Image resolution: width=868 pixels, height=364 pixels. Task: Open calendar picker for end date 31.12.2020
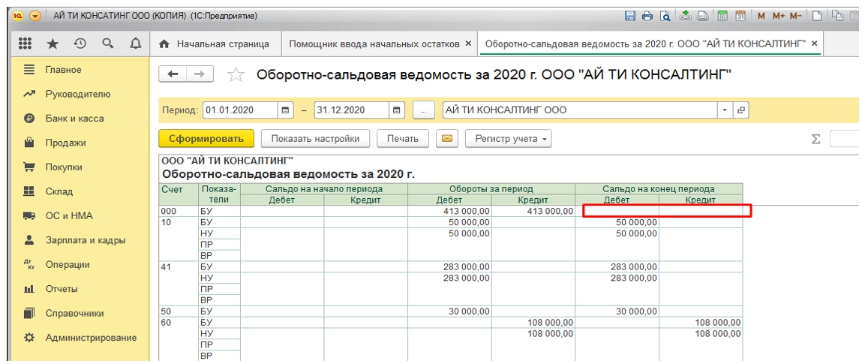coord(396,110)
